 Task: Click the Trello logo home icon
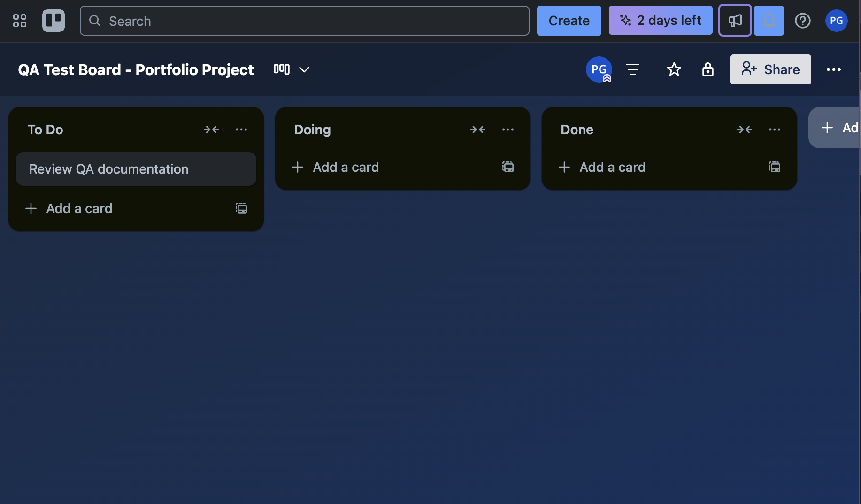(x=54, y=21)
